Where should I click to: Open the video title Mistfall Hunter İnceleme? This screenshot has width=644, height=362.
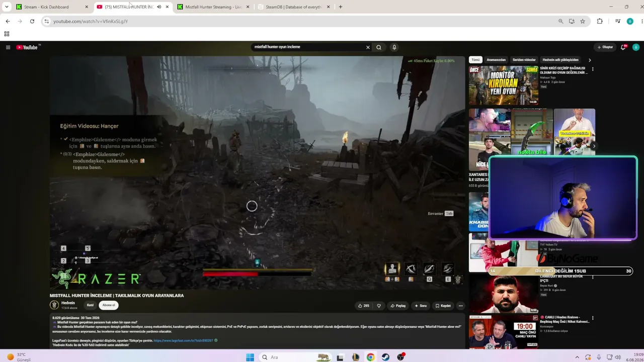click(x=117, y=296)
